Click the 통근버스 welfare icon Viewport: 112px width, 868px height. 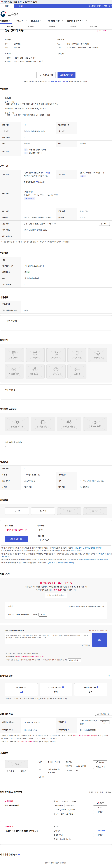[14, 355]
